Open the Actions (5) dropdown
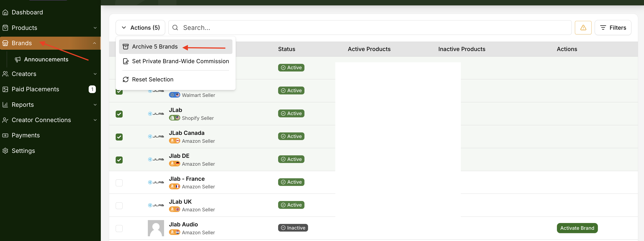 140,27
